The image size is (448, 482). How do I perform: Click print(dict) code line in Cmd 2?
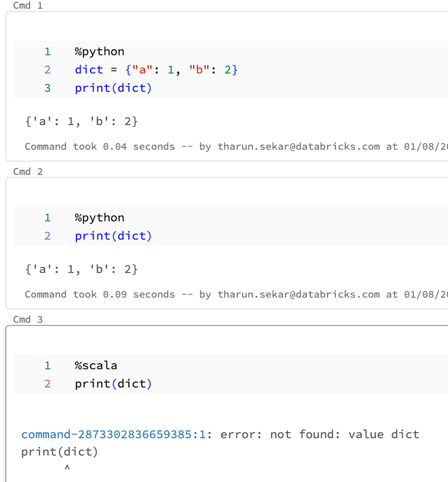coord(113,236)
